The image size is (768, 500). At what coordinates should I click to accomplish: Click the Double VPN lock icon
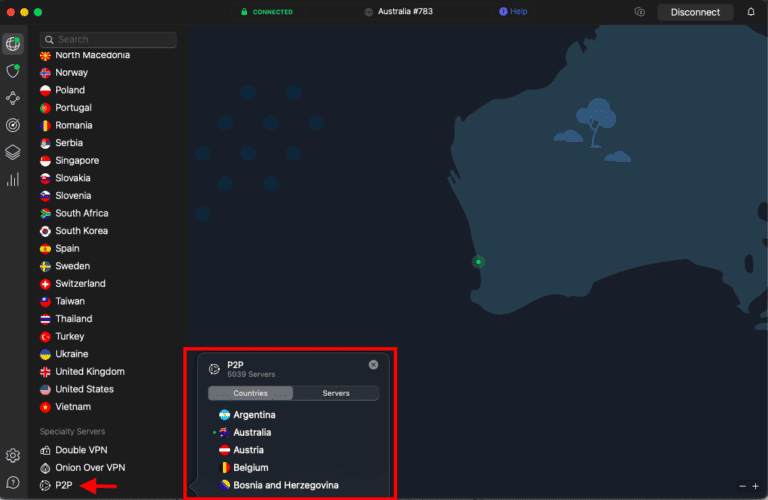[x=45, y=450]
